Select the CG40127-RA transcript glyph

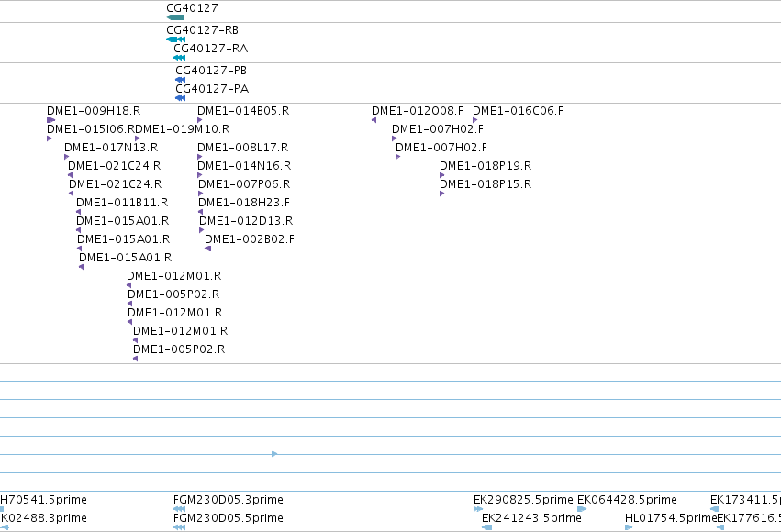(179, 58)
